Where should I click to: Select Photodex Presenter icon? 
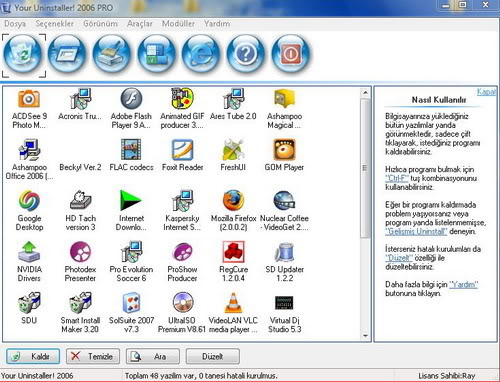[80, 252]
